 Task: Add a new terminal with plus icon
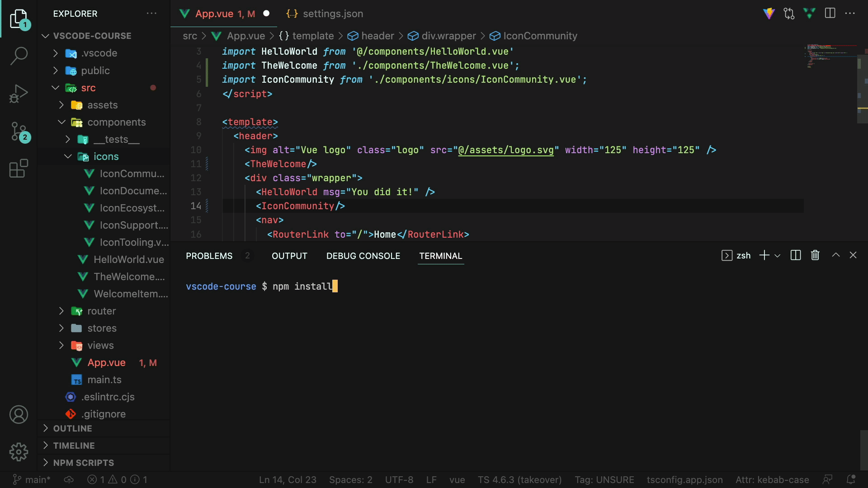(764, 255)
